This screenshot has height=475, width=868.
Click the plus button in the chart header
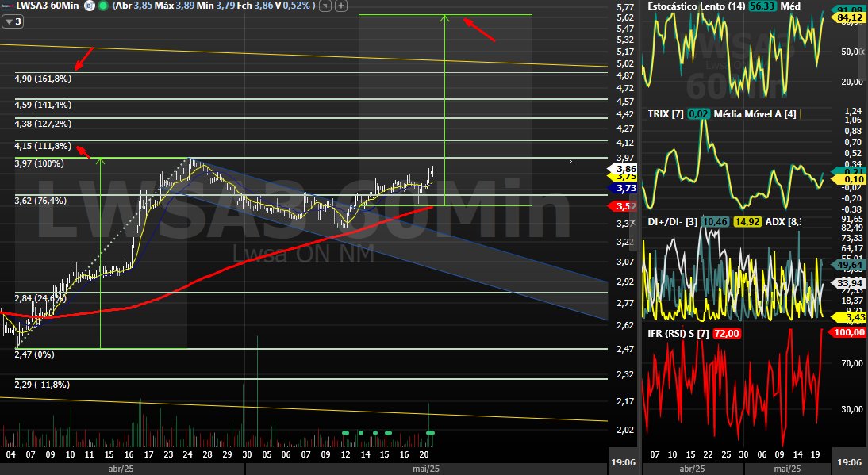[x=341, y=6]
